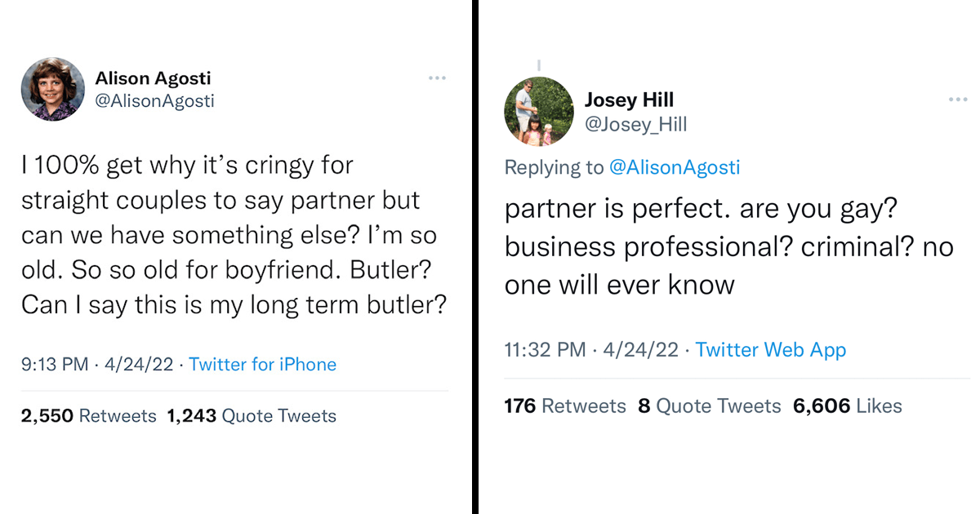
Task: Open more options on Alison's tweet
Action: (437, 78)
